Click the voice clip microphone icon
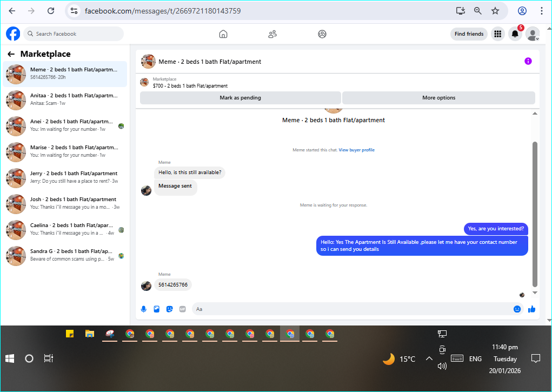 point(144,309)
